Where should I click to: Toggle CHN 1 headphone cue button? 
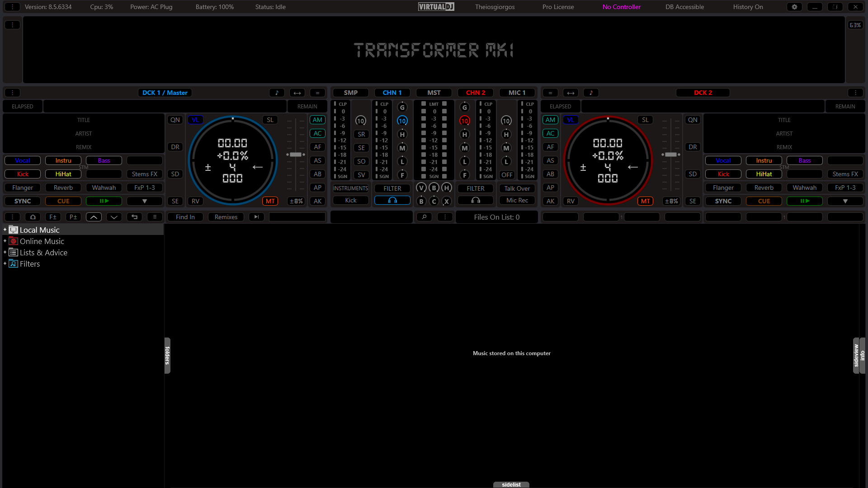(x=392, y=200)
